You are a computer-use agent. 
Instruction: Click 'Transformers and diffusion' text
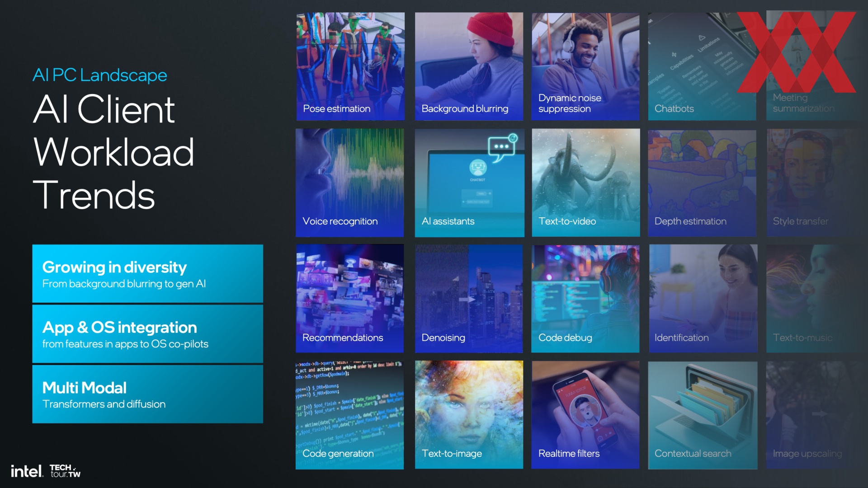(x=104, y=404)
